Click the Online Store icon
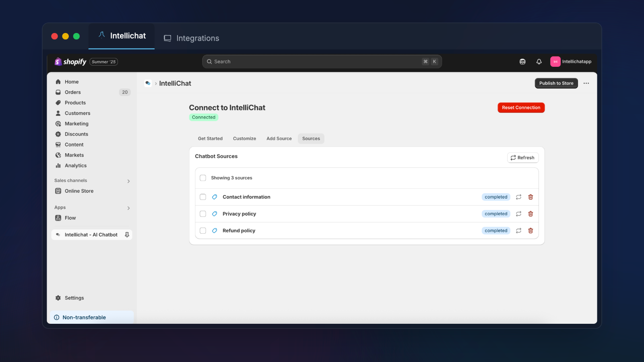 pyautogui.click(x=58, y=191)
